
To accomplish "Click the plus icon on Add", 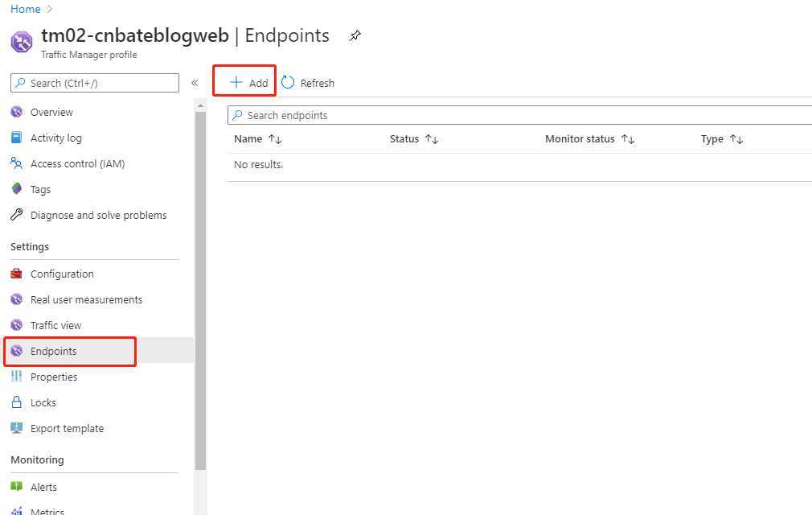I will pyautogui.click(x=236, y=82).
